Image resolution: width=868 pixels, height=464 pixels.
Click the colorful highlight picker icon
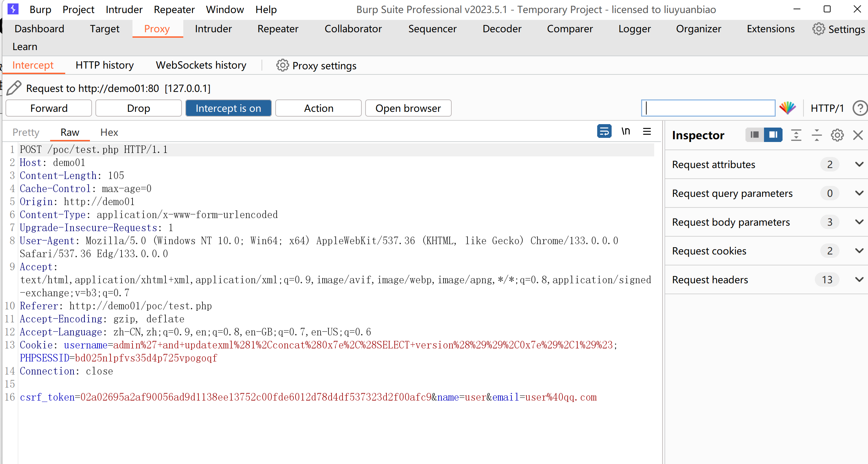(787, 108)
